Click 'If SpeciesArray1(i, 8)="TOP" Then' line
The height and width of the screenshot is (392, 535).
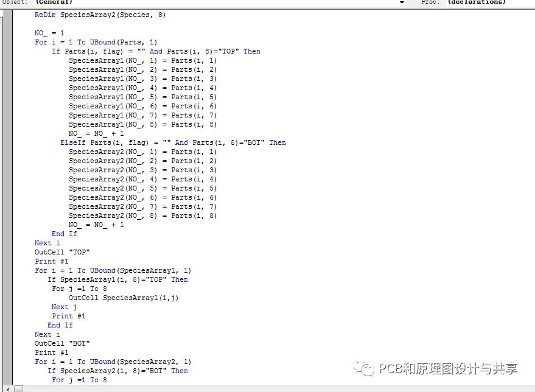(x=117, y=280)
